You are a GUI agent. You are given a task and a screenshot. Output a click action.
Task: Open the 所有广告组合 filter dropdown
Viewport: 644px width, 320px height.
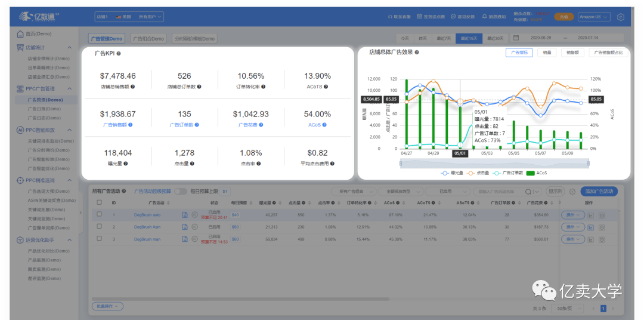pyautogui.click(x=354, y=192)
